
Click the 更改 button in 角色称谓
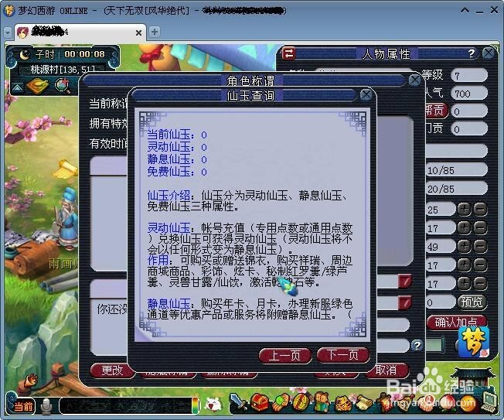(x=113, y=370)
